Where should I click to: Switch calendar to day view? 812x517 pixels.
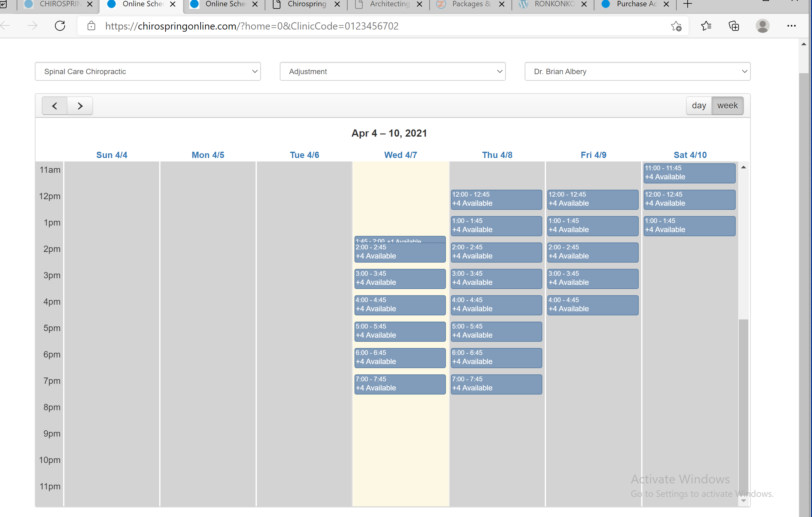click(699, 106)
